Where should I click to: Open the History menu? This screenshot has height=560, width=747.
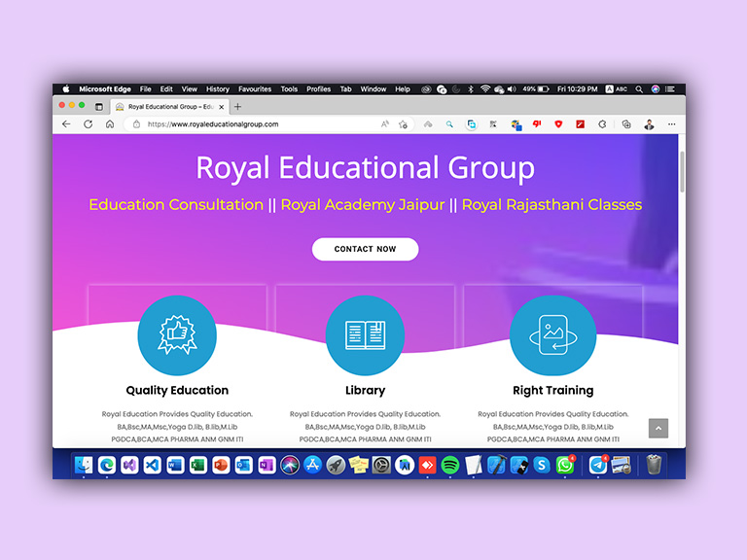click(x=218, y=89)
